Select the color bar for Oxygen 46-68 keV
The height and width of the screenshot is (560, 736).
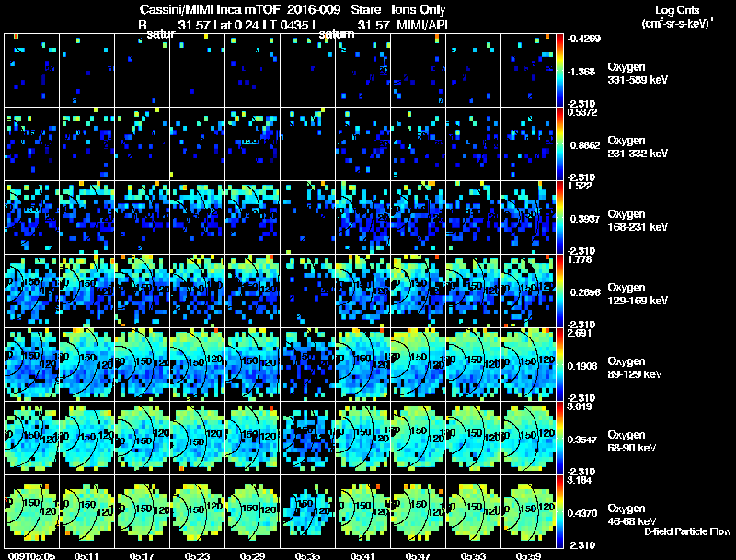pyautogui.click(x=559, y=511)
